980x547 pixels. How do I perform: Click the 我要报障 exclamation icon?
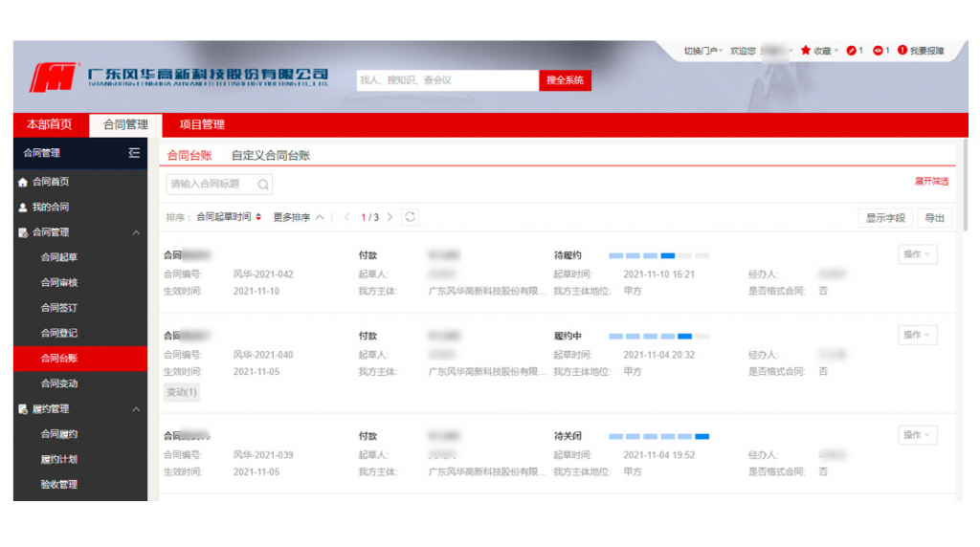[x=902, y=51]
